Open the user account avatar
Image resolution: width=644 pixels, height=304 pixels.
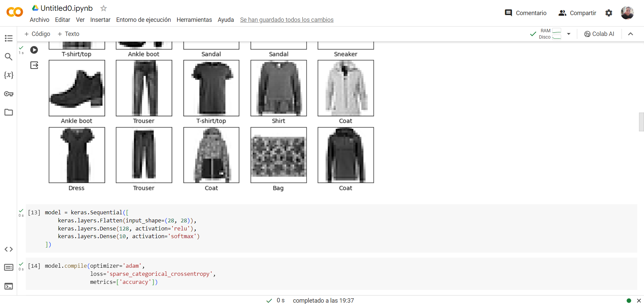tap(627, 13)
